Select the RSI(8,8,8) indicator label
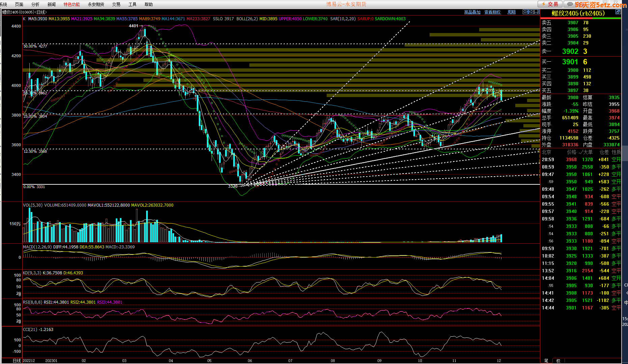Screen dimensions: 628x364 [x=33, y=302]
